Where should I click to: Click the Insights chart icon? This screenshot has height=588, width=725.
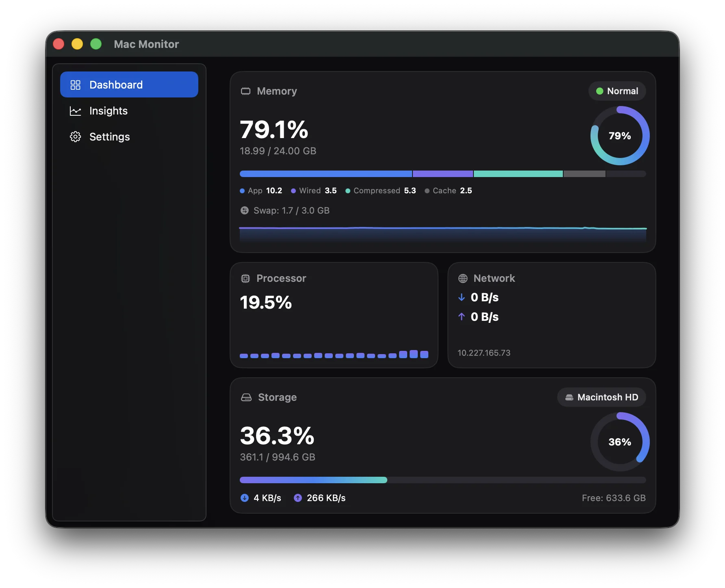(76, 111)
